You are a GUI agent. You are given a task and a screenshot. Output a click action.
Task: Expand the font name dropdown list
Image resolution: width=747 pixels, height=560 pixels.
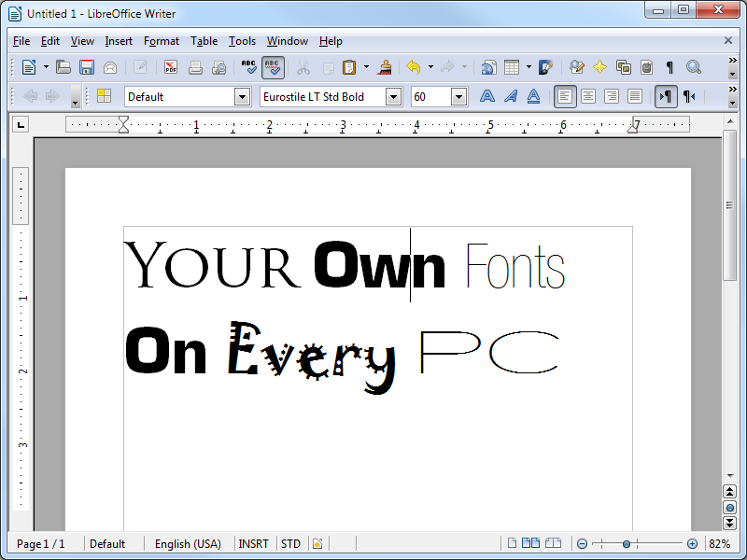393,97
